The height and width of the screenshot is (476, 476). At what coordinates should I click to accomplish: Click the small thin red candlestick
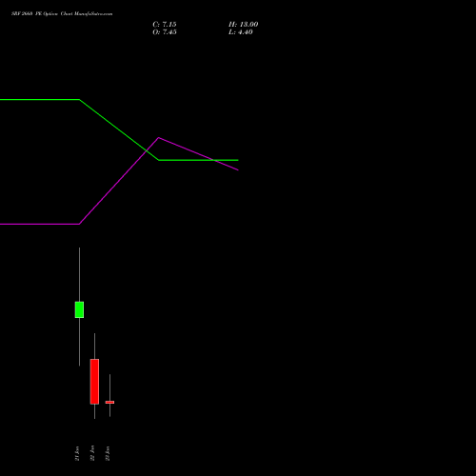109,402
